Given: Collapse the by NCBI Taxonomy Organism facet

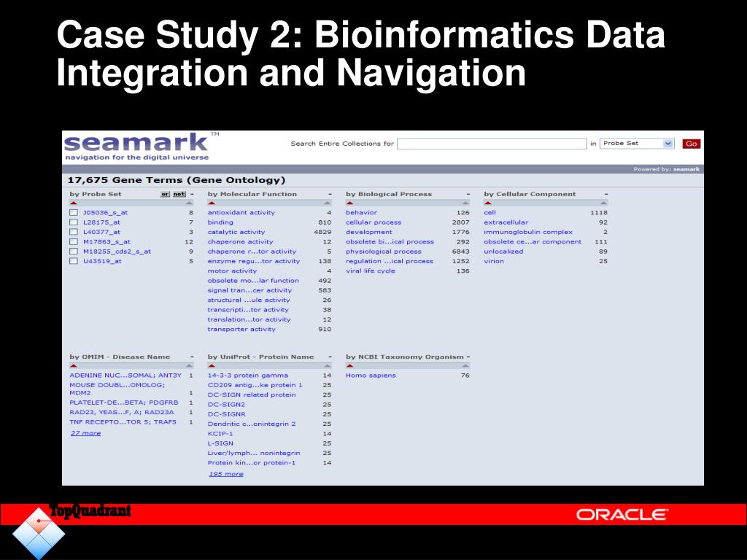Looking at the screenshot, I should (x=468, y=357).
